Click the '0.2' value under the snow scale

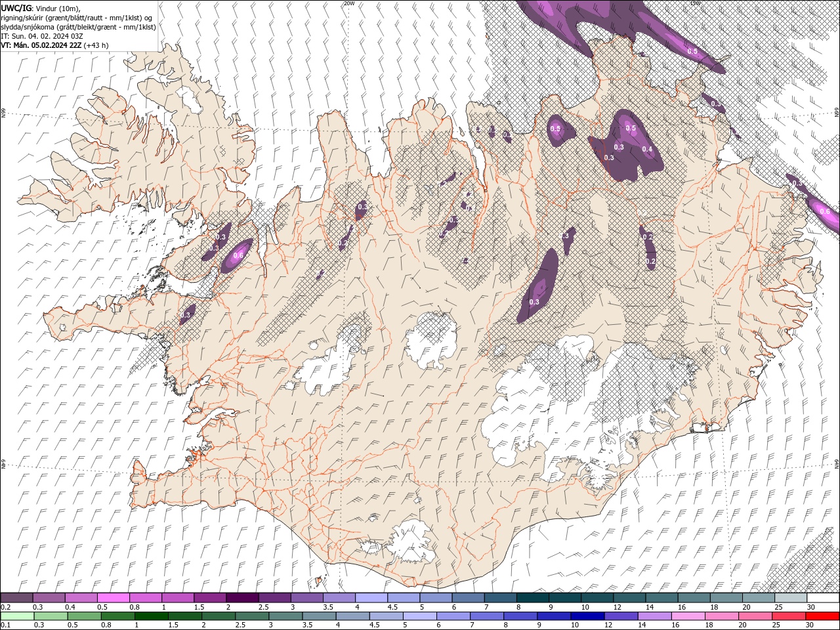click(5, 607)
